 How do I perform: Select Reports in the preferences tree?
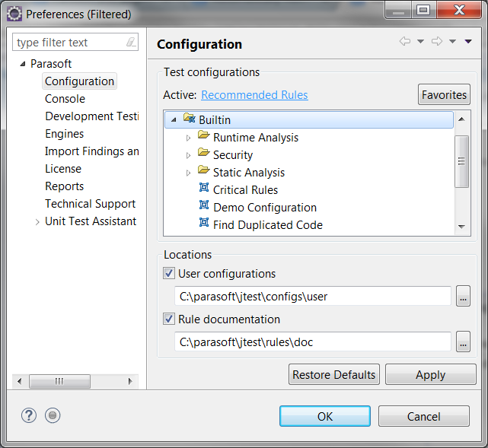click(65, 186)
